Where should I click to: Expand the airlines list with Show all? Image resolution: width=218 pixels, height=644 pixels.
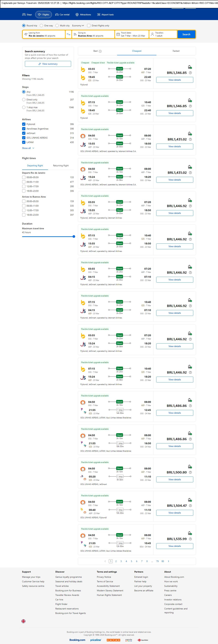(28, 148)
